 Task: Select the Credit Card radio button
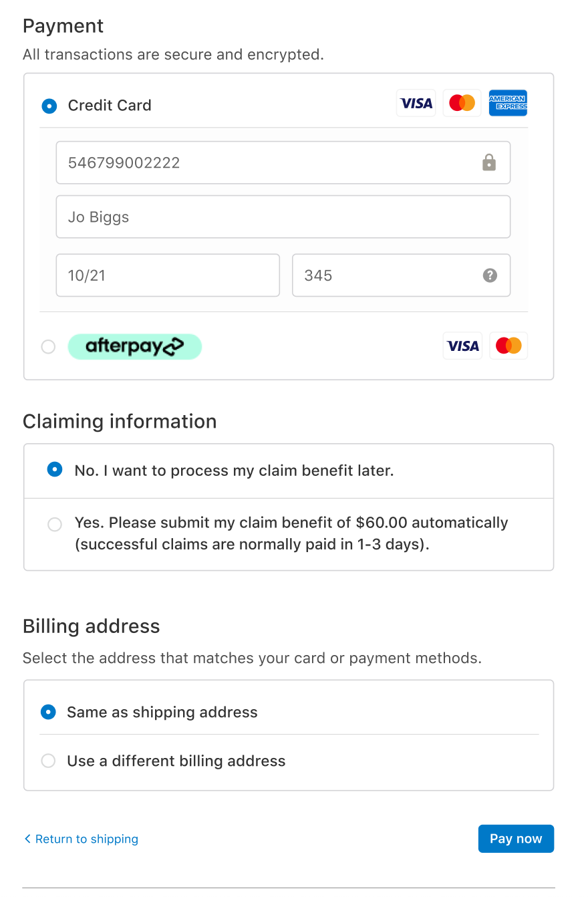[49, 106]
